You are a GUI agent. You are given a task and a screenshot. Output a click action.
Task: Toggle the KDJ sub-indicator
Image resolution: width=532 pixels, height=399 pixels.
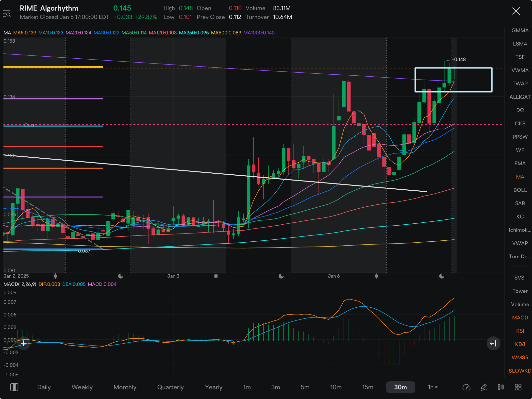coord(520,344)
